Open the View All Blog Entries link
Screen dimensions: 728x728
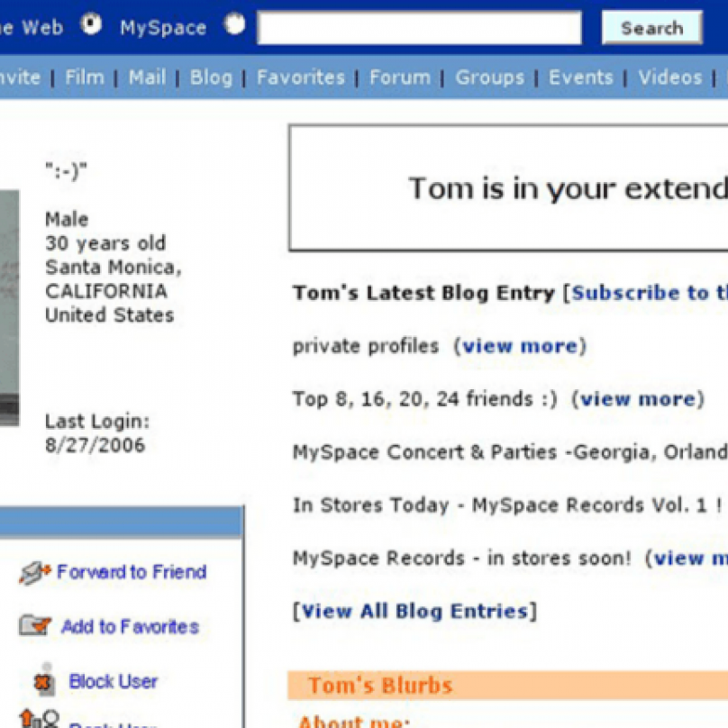tap(415, 611)
